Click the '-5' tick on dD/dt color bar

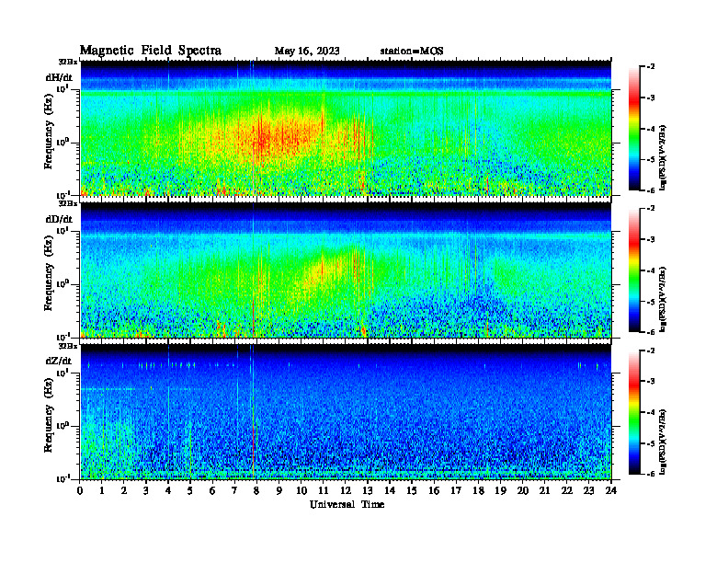(650, 302)
